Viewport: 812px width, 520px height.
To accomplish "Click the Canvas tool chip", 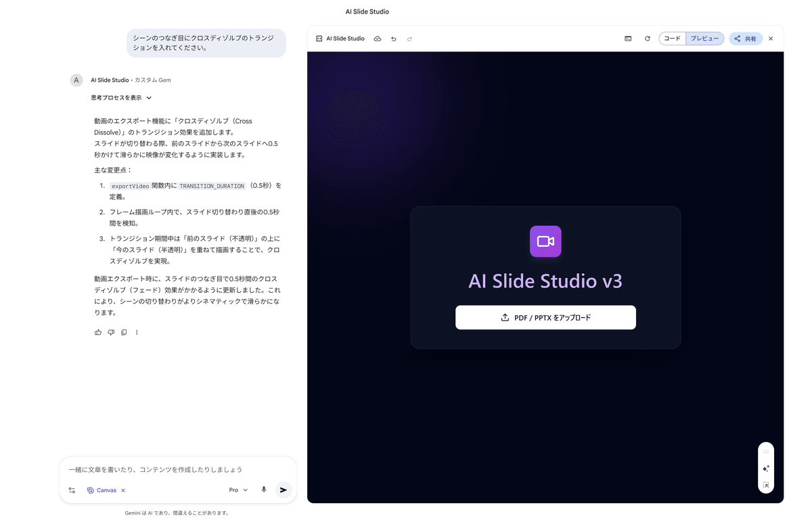I will tap(101, 490).
